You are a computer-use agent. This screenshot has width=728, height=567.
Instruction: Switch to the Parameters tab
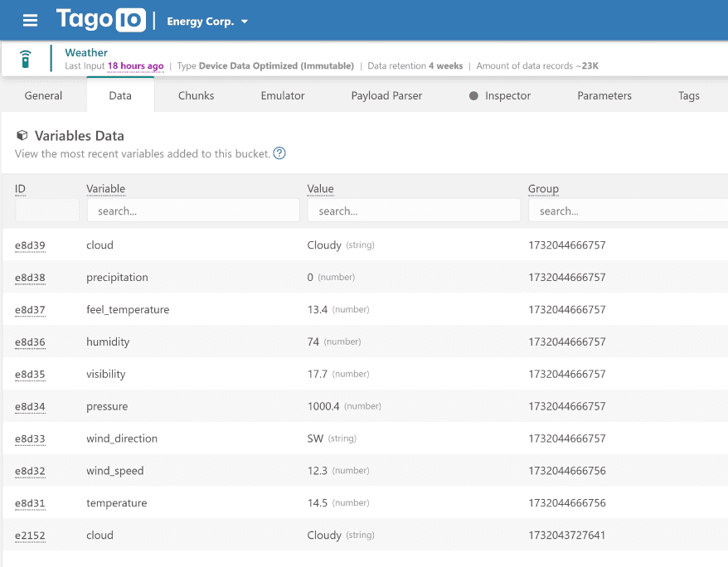click(x=604, y=95)
